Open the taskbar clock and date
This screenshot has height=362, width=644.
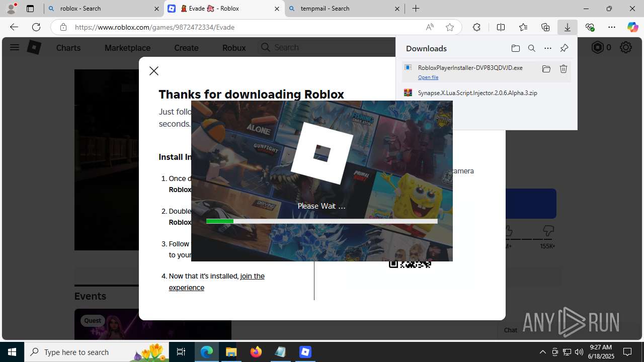(602, 352)
